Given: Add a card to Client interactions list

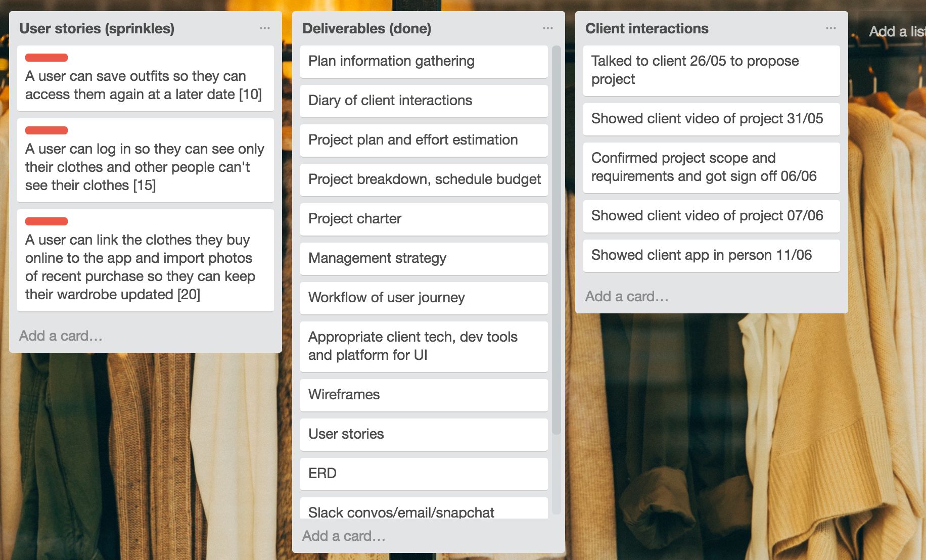Looking at the screenshot, I should pos(627,297).
